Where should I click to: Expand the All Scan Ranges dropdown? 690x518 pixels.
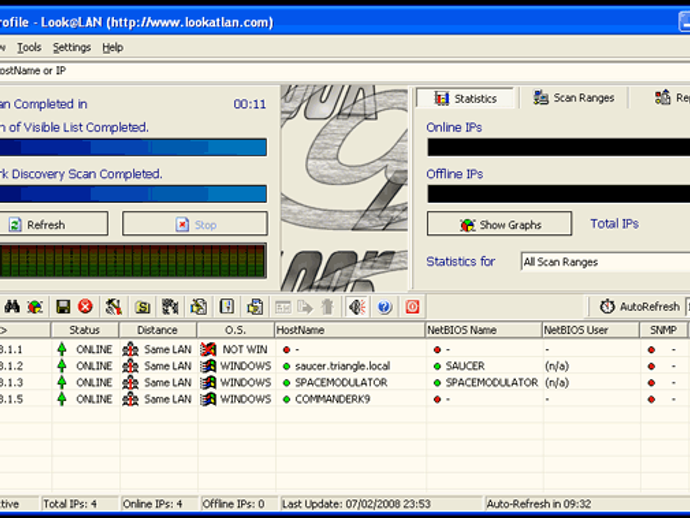click(605, 262)
